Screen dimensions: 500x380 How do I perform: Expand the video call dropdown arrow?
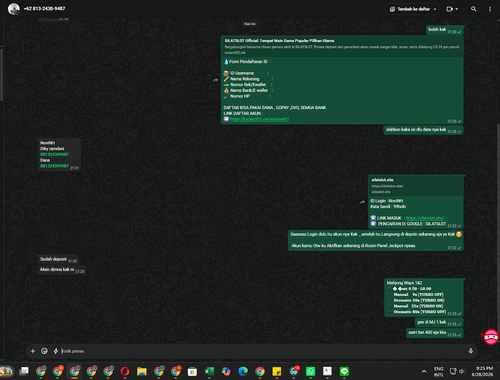pos(457,9)
